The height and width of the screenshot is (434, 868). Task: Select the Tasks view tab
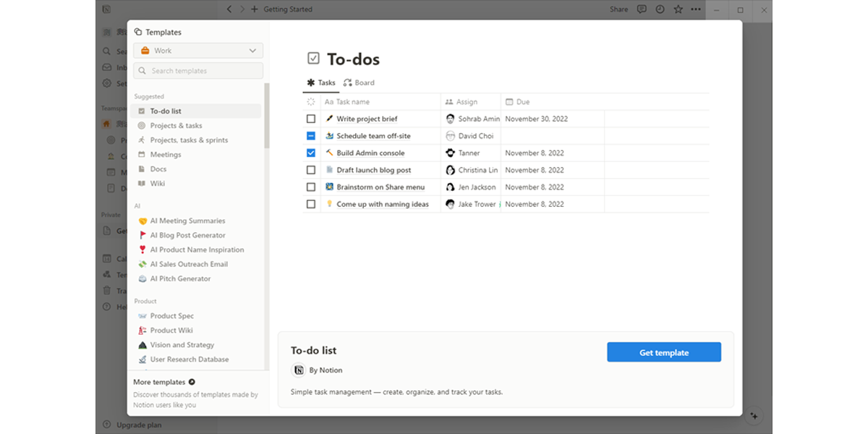pos(321,82)
